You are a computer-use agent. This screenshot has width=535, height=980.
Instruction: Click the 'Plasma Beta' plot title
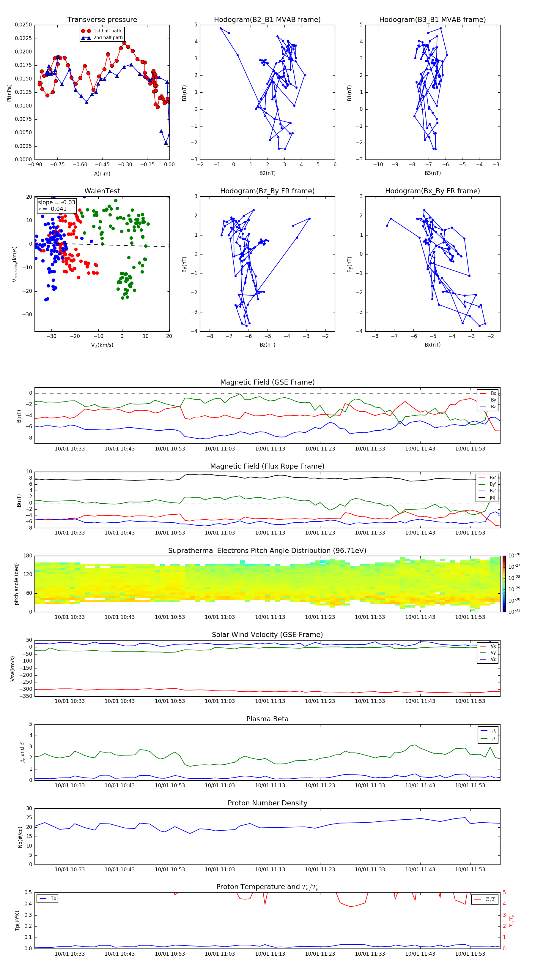(267, 719)
